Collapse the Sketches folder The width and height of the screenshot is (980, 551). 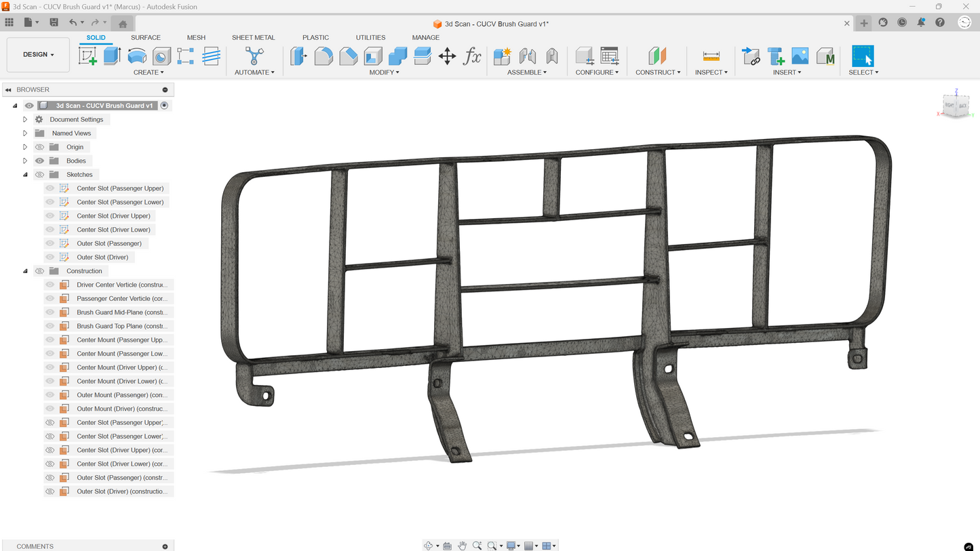[25, 175]
